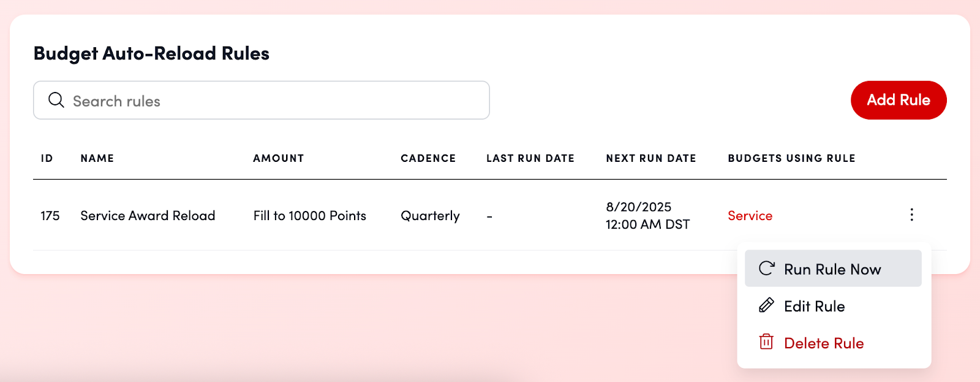Click the 8/20/2025 next run date
Viewport: 980px width, 382px height.
click(639, 207)
